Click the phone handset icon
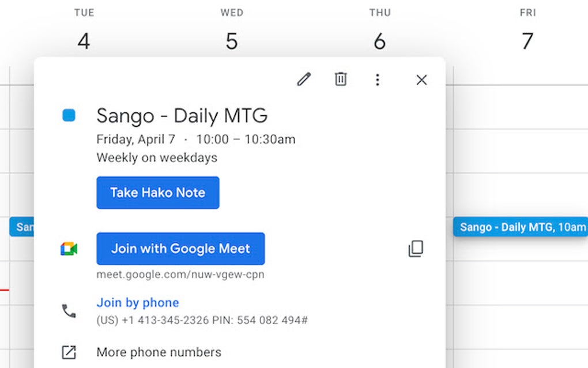 coord(69,311)
